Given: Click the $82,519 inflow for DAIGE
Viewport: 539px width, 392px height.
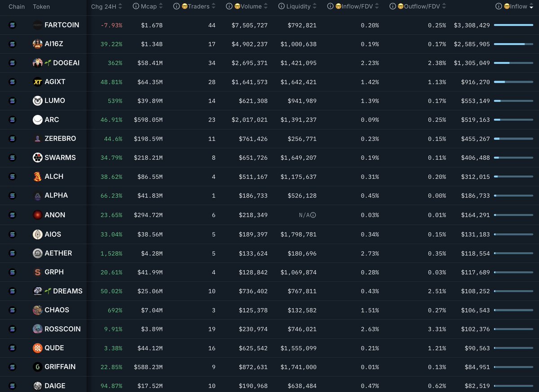Looking at the screenshot, I should tap(477, 386).
